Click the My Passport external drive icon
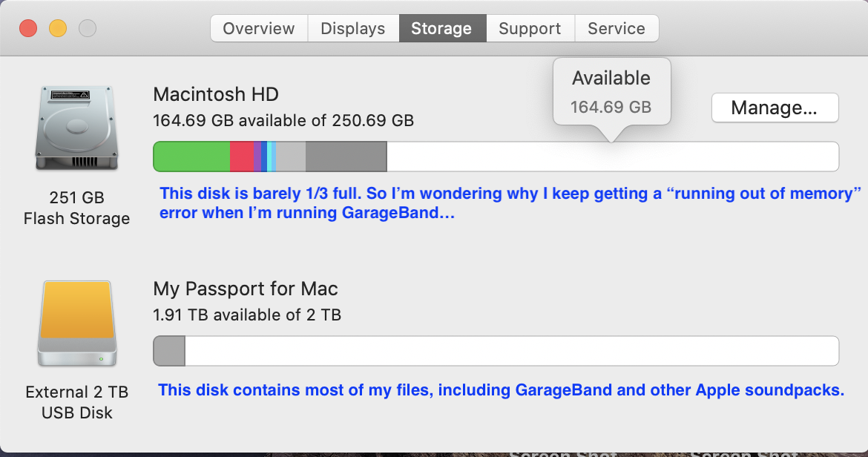The image size is (868, 457). click(x=77, y=323)
